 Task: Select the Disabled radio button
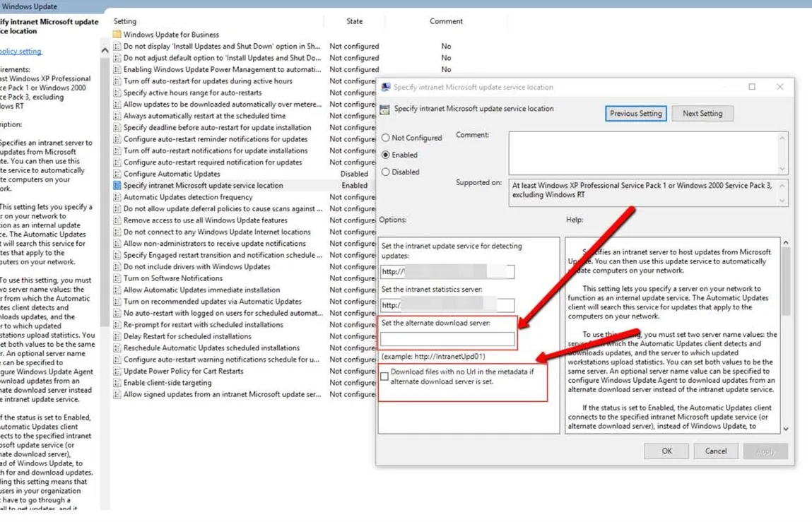[386, 172]
